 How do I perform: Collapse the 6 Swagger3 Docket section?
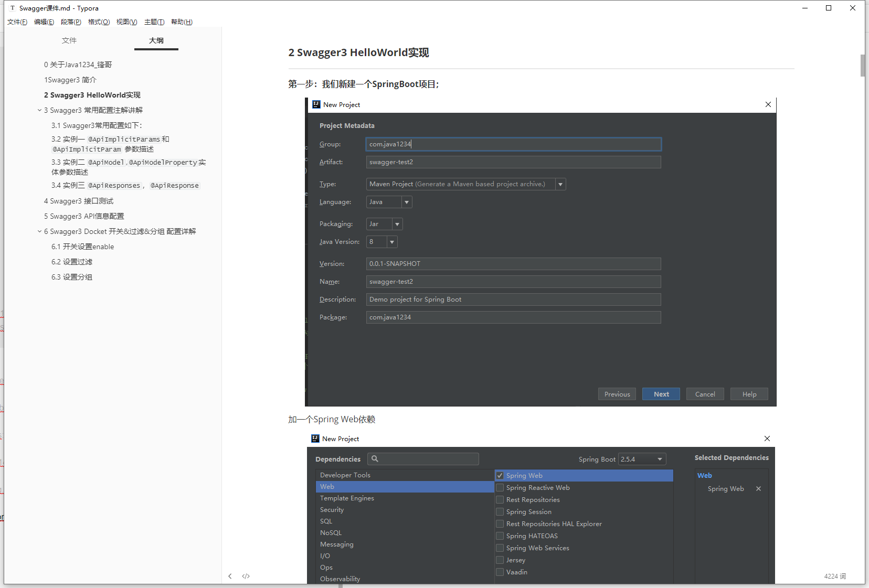click(x=39, y=231)
